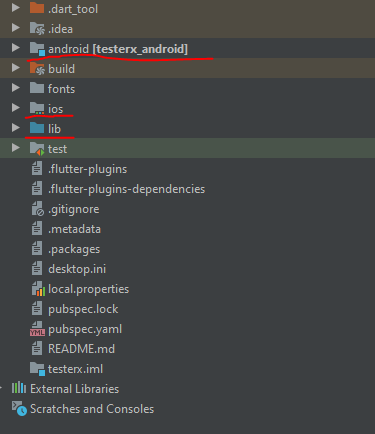
Task: Select the test folder name
Action: 57,149
